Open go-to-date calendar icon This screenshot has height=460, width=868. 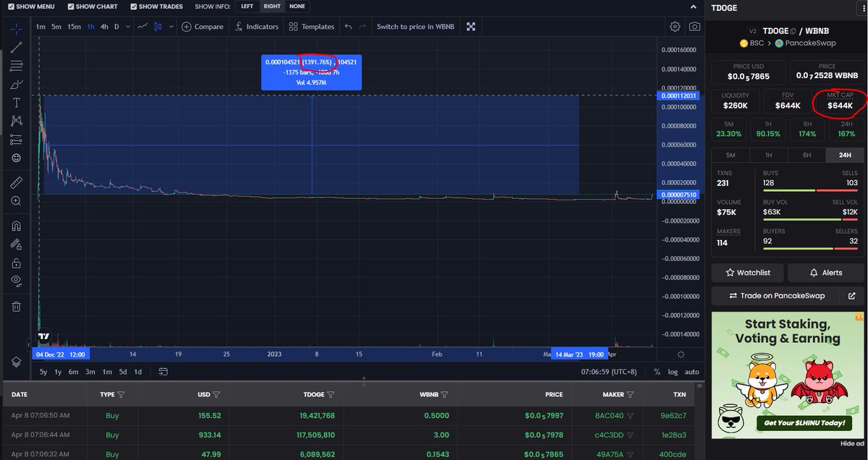[x=163, y=372]
